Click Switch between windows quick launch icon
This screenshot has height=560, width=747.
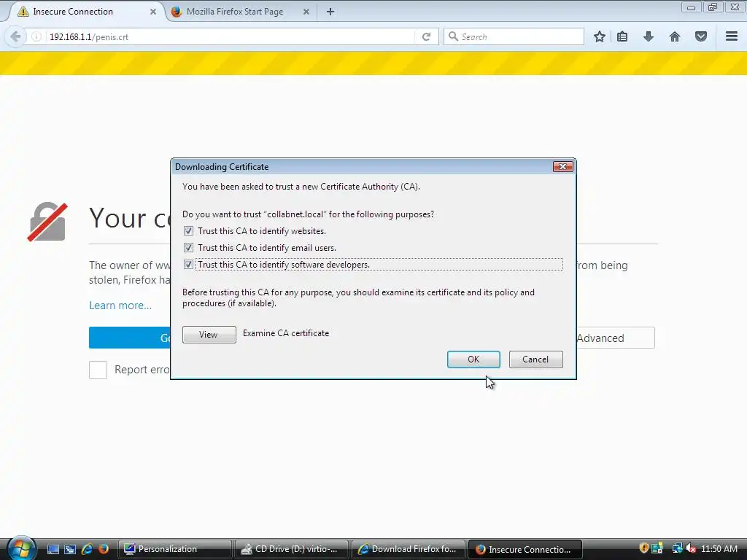tap(70, 549)
